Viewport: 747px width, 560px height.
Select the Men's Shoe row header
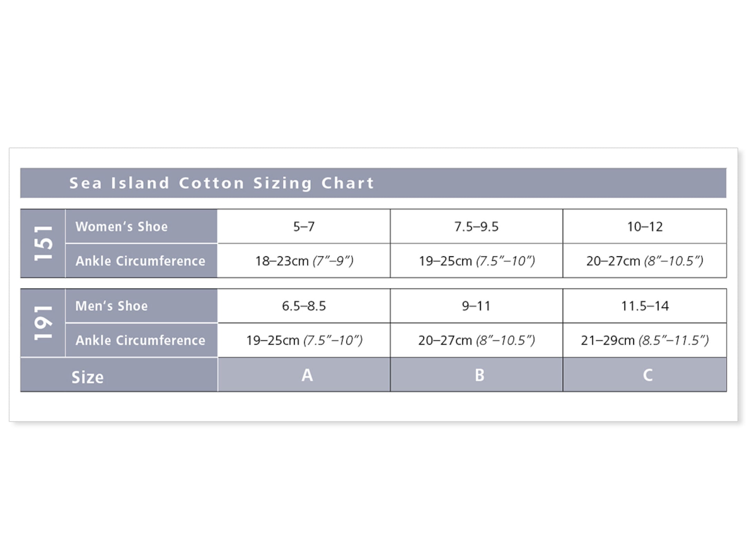111,306
